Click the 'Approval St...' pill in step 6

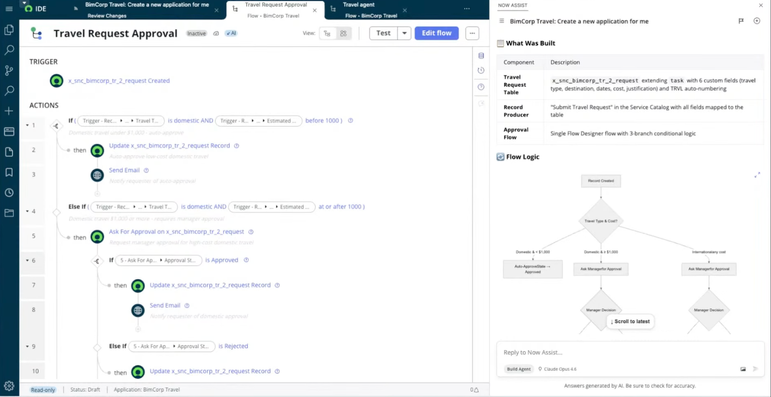158,260
